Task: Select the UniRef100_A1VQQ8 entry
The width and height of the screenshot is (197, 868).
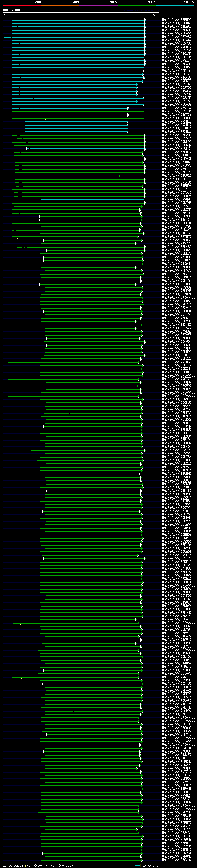Action: (177, 477)
